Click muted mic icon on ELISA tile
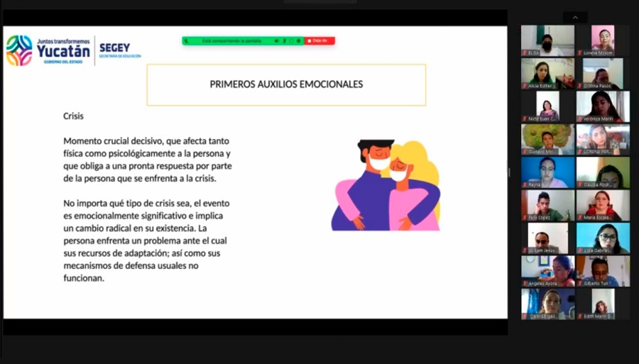 point(525,53)
